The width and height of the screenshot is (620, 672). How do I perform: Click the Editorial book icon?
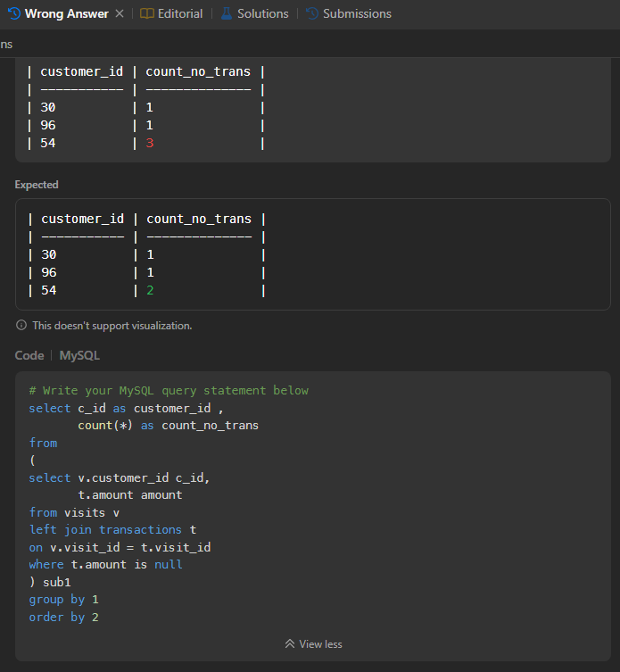tap(147, 13)
